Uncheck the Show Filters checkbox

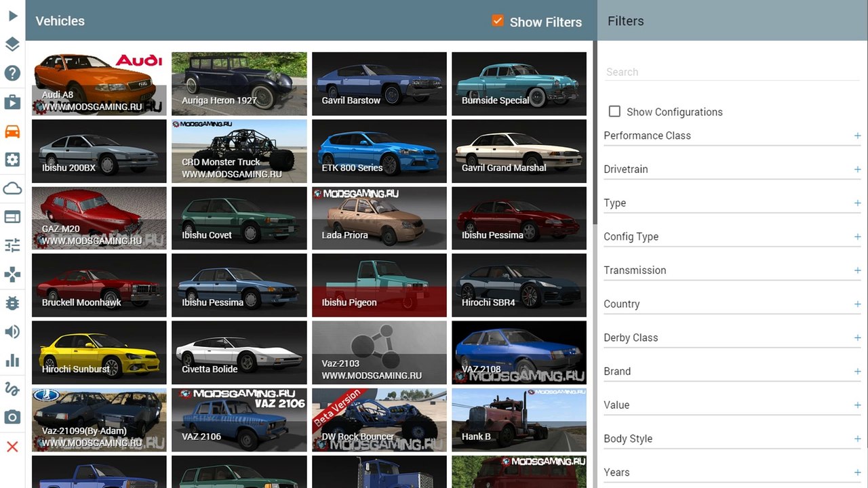tap(498, 21)
